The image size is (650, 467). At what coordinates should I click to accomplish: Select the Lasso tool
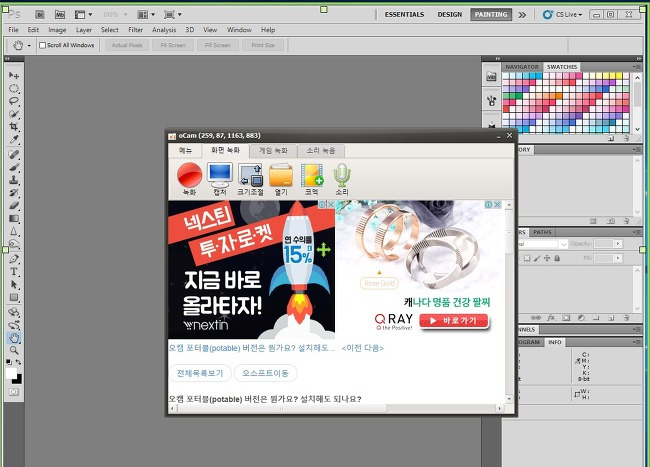pos(14,101)
